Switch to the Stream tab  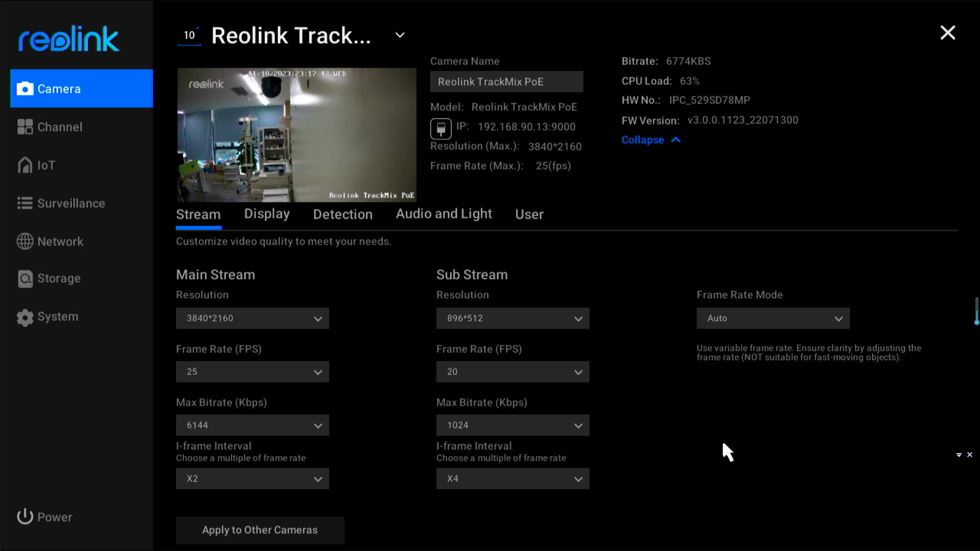pos(199,214)
